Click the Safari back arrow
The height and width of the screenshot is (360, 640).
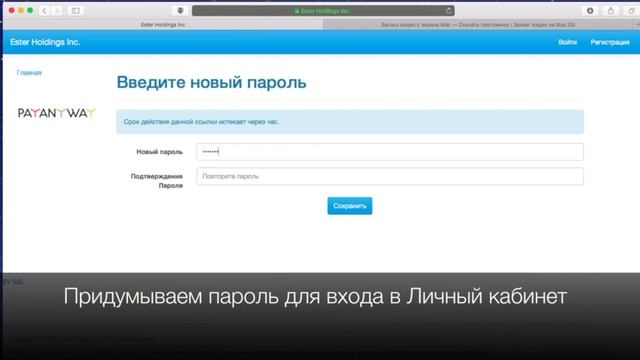44,11
